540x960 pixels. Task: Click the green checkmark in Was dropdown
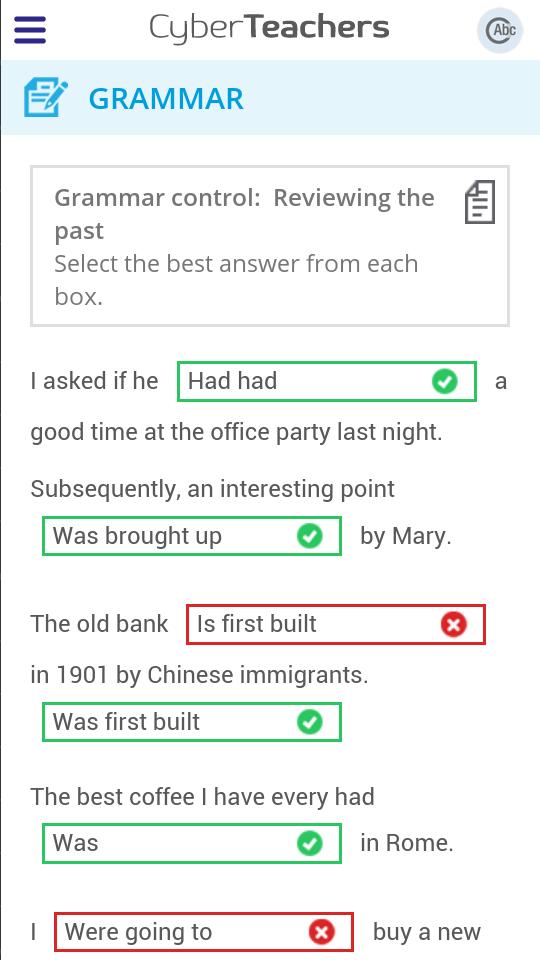click(x=310, y=843)
